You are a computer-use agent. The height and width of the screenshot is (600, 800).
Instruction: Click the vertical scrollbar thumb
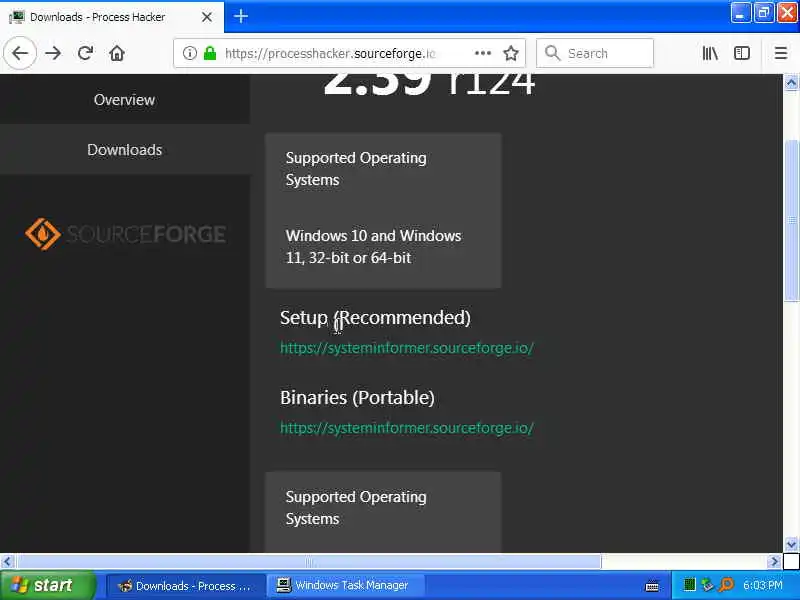(x=791, y=220)
